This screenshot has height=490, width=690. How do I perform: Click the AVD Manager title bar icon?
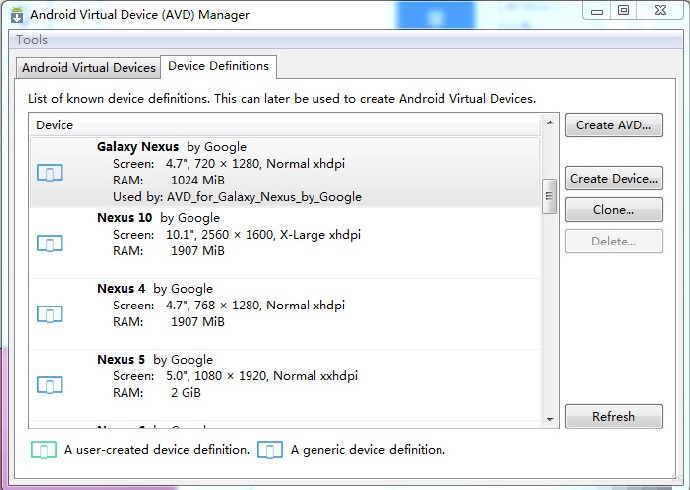[17, 15]
